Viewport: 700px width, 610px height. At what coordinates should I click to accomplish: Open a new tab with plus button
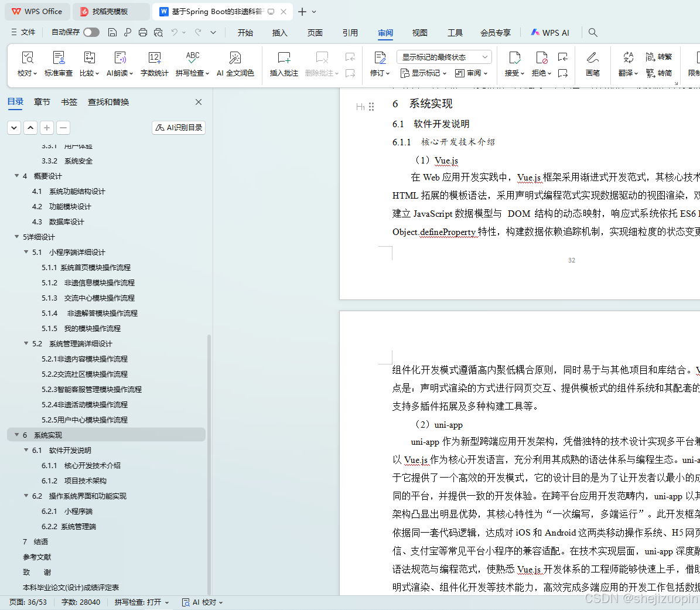click(302, 12)
